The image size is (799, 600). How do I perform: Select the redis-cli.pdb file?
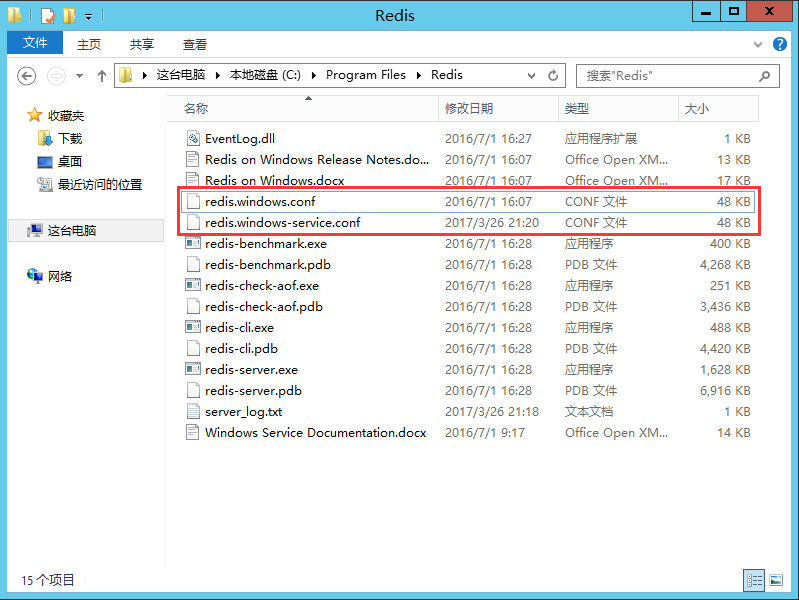point(468,348)
